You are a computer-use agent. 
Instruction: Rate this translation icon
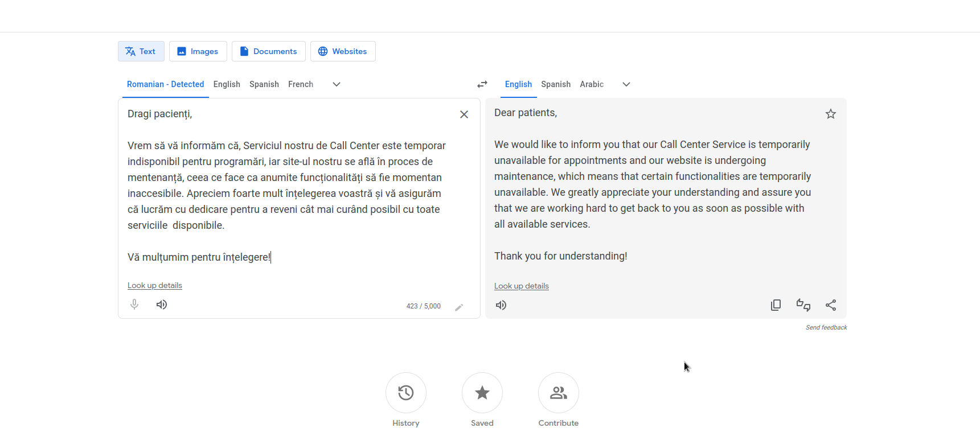click(x=803, y=305)
